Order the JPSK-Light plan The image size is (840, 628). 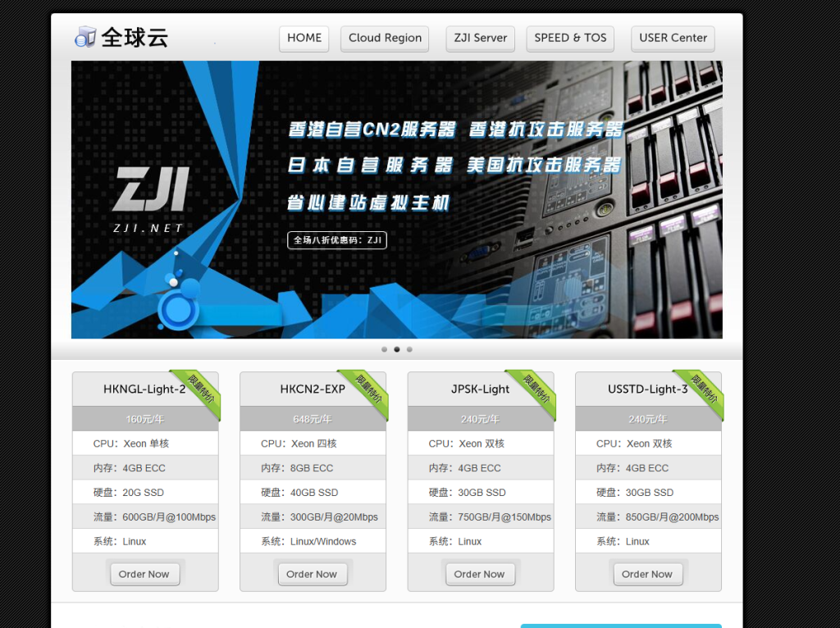(480, 575)
